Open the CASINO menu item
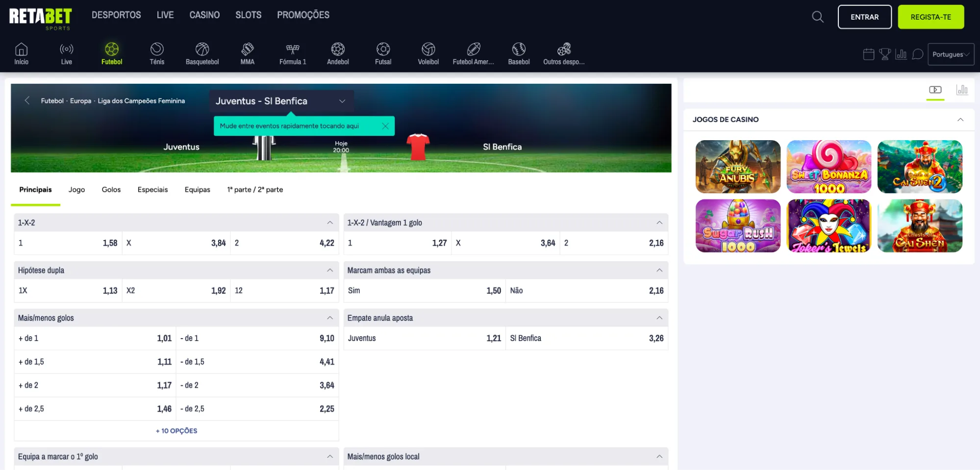Viewport: 980px width, 470px height. pos(204,15)
